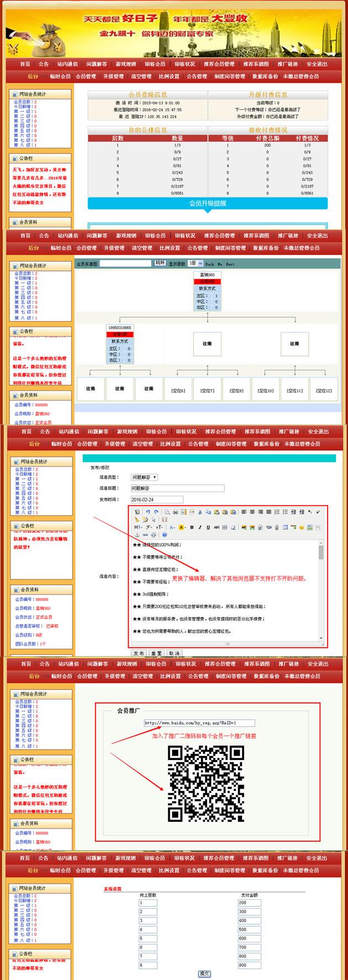The height and width of the screenshot is (980, 348).
Task: Click the Me link in the tree toolbar
Action: tap(220, 264)
